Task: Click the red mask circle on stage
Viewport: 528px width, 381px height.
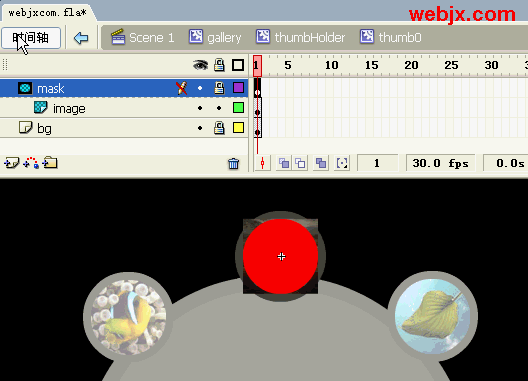Action: (x=280, y=256)
